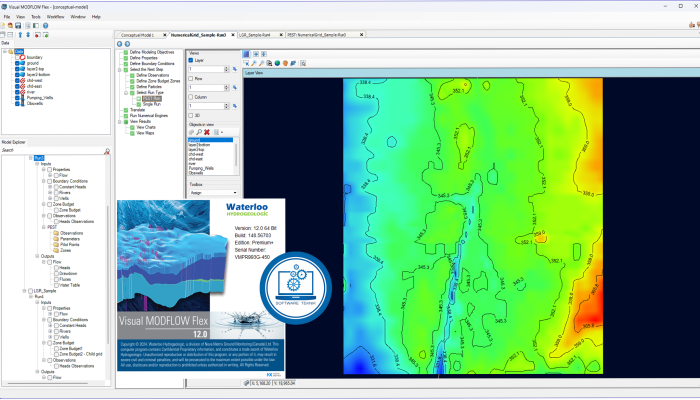Collapse the View Results workflow node
The image size is (700, 400).
click(x=120, y=121)
